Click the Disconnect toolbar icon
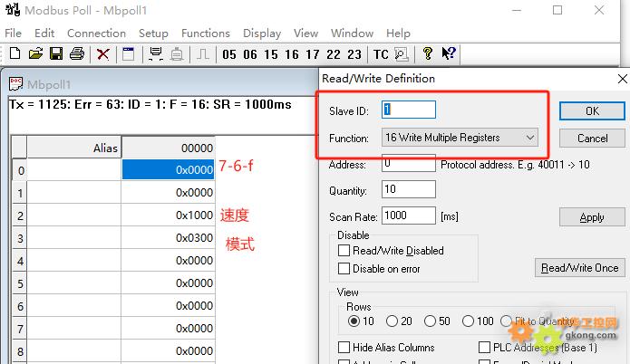 [x=177, y=53]
